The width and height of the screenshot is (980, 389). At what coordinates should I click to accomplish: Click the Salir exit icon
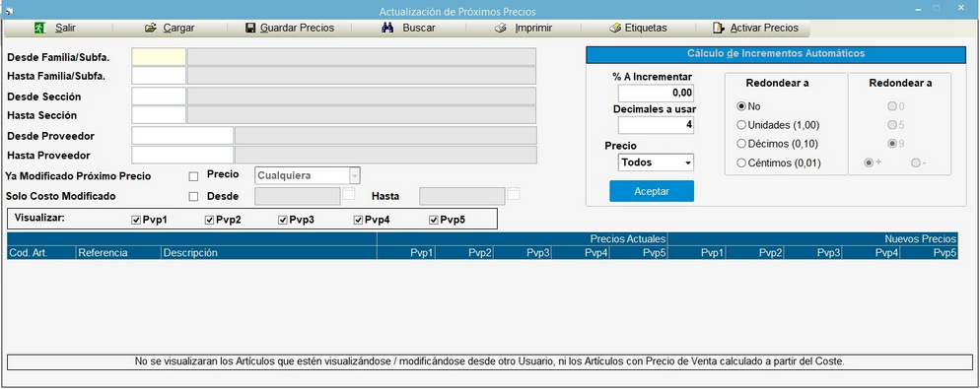pos(40,29)
